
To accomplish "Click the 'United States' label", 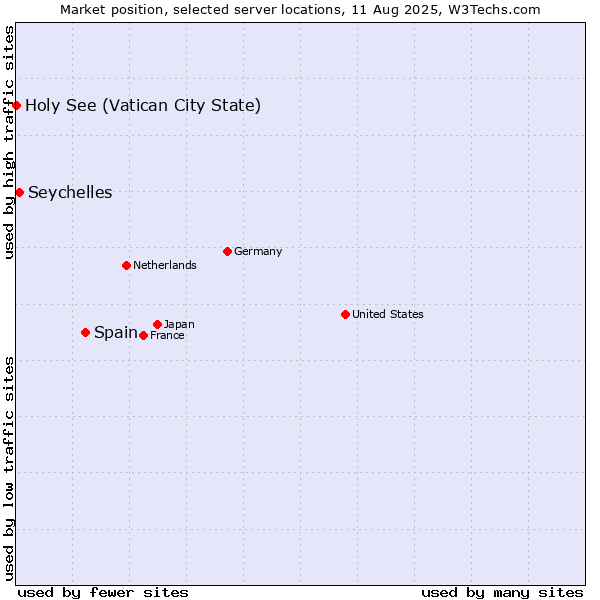I will tap(388, 314).
